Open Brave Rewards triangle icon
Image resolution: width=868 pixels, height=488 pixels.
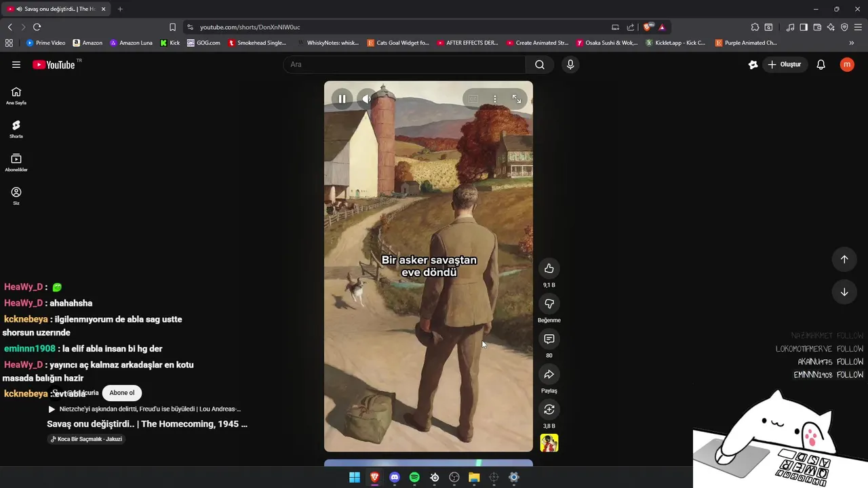662,27
